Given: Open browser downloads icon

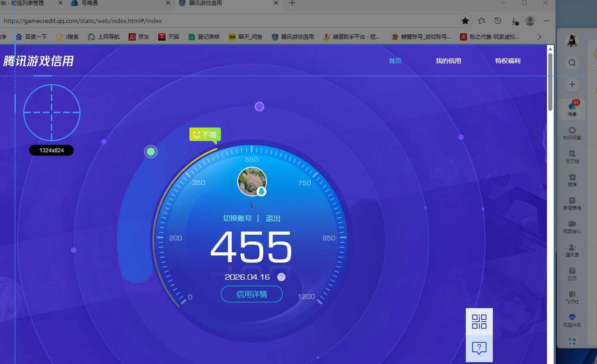Looking at the screenshot, I should coord(514,21).
